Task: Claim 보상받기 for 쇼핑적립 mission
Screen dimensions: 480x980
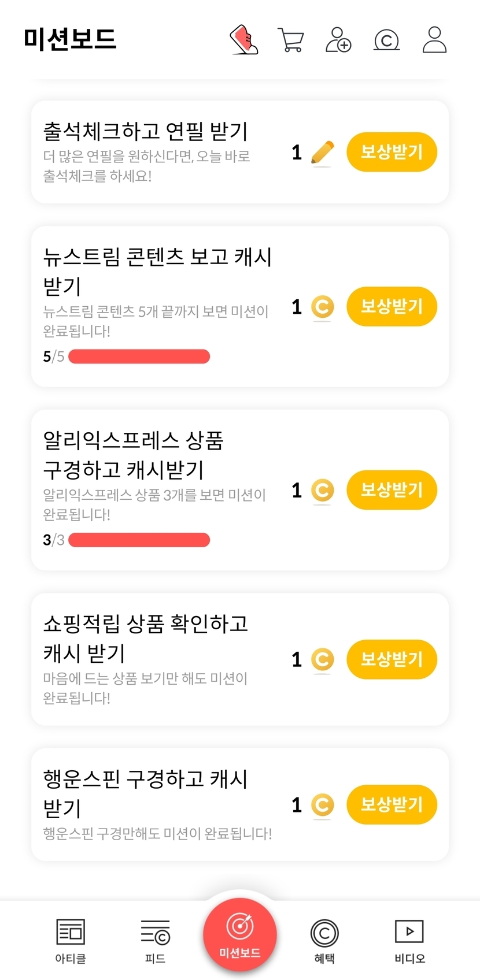Action: [392, 659]
